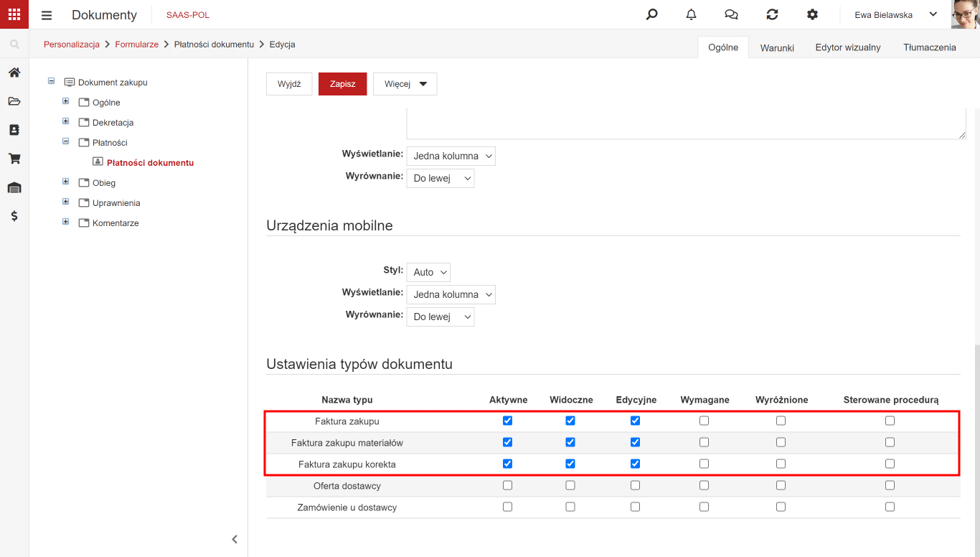Open the shopping cart sidebar icon
Image resolution: width=980 pixels, height=557 pixels.
pyautogui.click(x=14, y=159)
